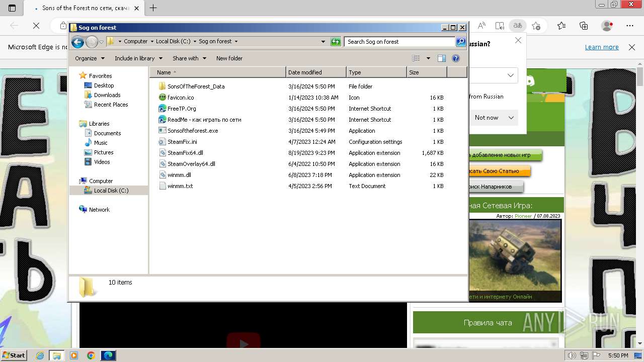
Task: Open the Organize dropdown menu
Action: point(90,58)
